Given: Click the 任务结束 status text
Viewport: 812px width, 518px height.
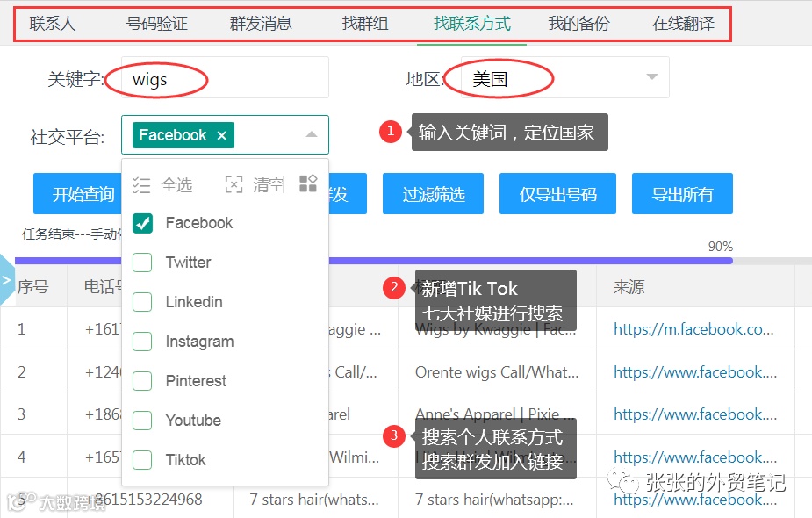Looking at the screenshot, I should (71, 234).
